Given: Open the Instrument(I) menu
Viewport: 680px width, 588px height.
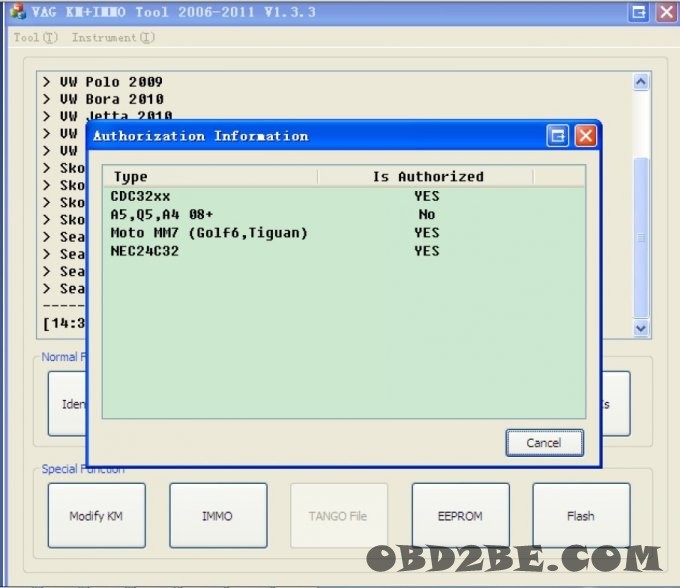Looking at the screenshot, I should (113, 38).
